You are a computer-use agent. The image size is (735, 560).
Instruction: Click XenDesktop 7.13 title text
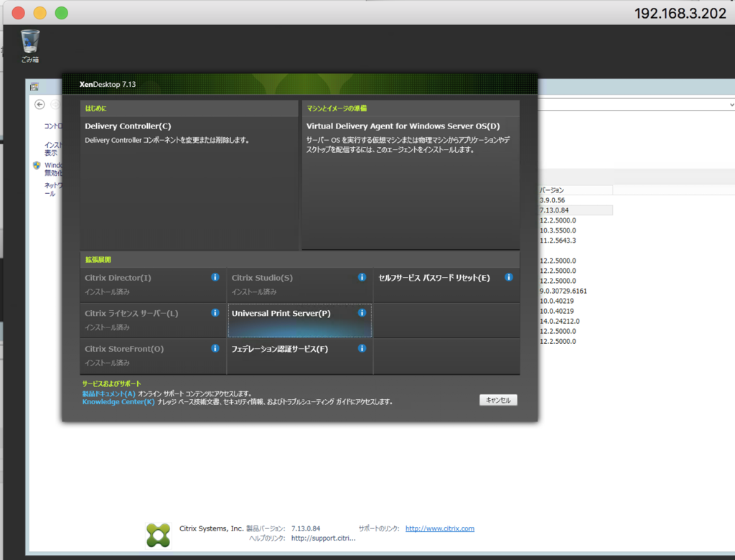coord(108,85)
